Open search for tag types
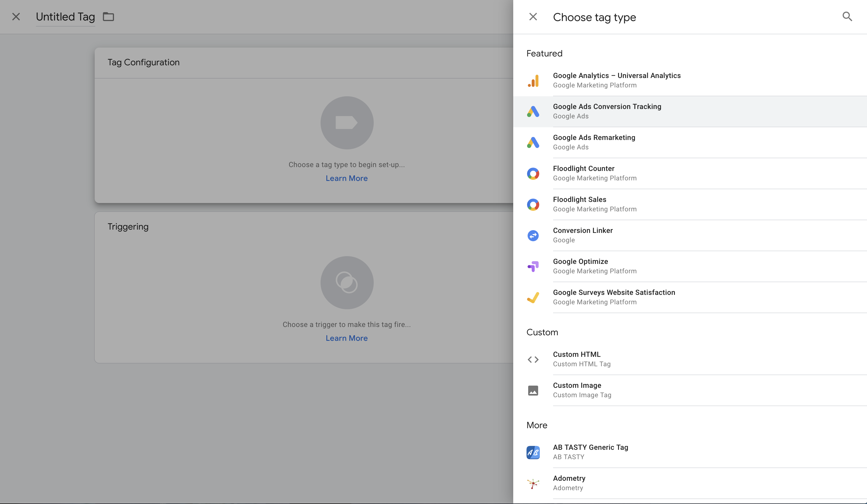This screenshot has width=867, height=504. 847,17
